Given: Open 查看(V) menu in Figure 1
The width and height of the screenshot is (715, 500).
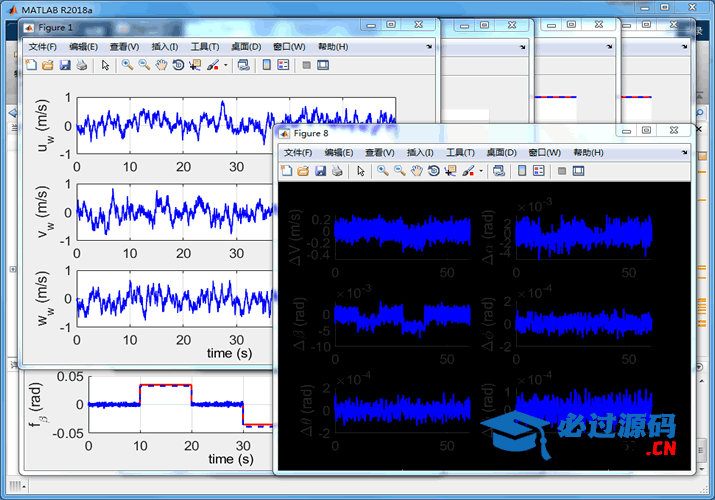Looking at the screenshot, I should [x=124, y=47].
